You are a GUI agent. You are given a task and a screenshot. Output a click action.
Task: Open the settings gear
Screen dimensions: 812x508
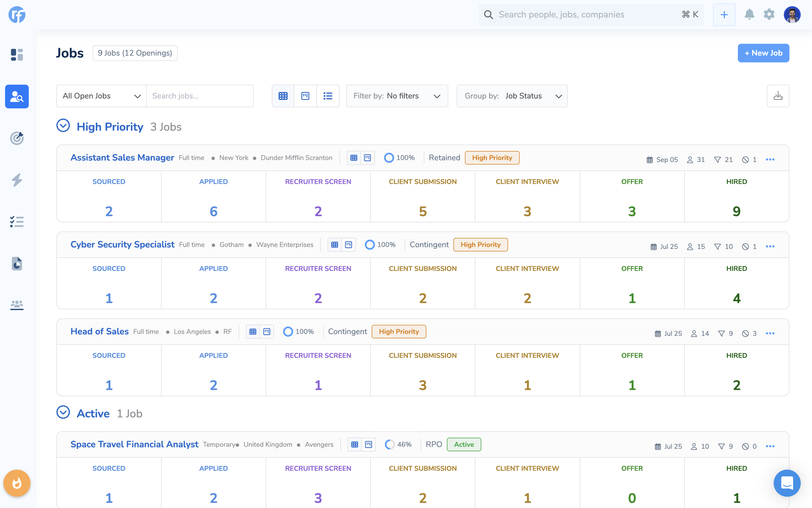(x=769, y=14)
